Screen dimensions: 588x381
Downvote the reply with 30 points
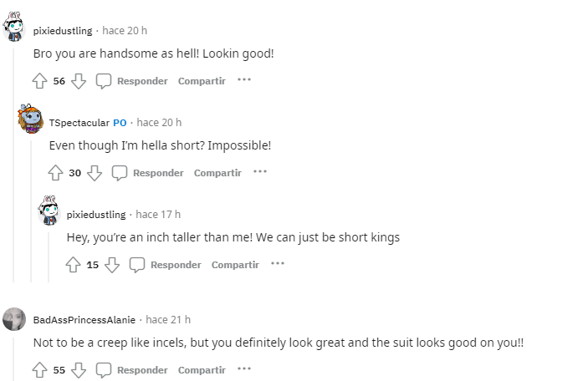pos(95,173)
